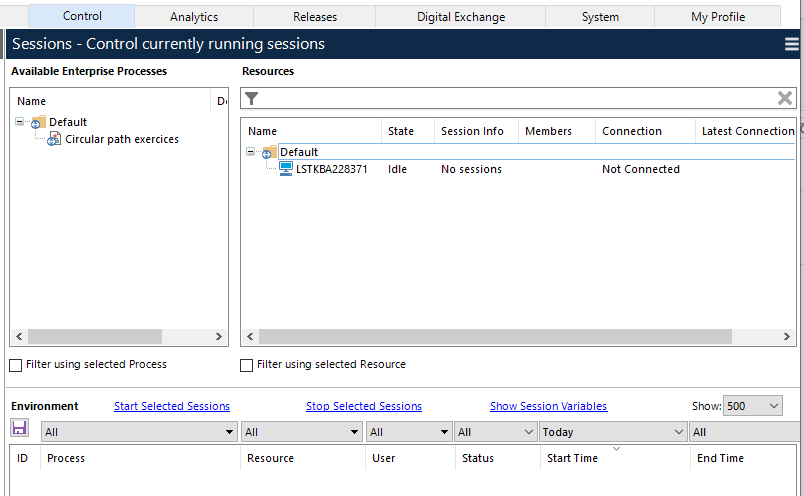This screenshot has height=496, width=804.
Task: Click the save filter floppy disk icon
Action: coord(20,428)
